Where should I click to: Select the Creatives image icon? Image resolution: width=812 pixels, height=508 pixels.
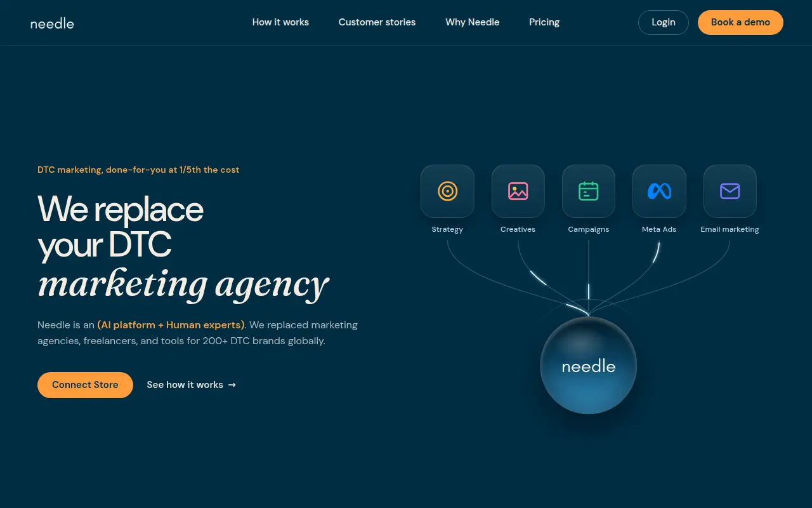(x=518, y=191)
